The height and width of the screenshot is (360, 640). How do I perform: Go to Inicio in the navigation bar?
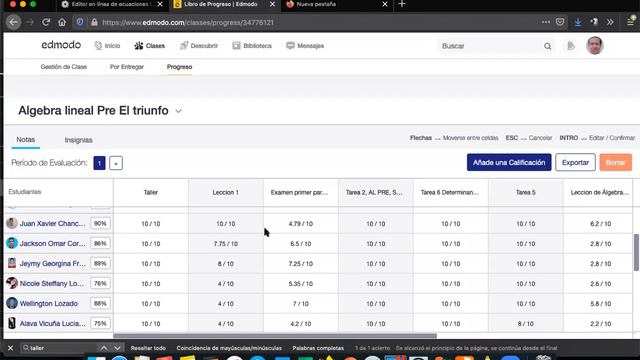[x=107, y=46]
